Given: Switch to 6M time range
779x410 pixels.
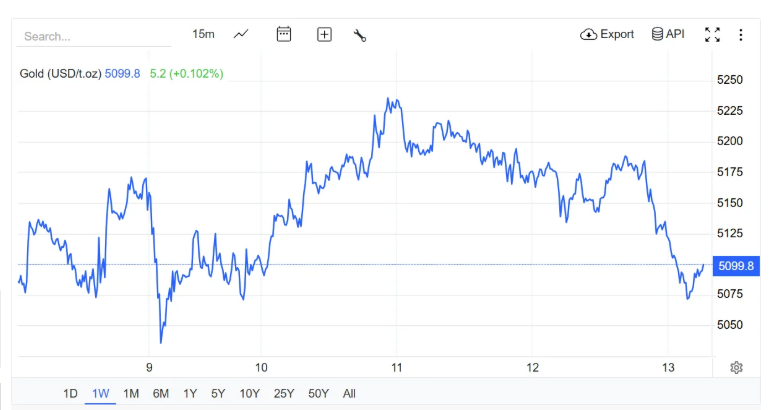Looking at the screenshot, I should coord(161,393).
